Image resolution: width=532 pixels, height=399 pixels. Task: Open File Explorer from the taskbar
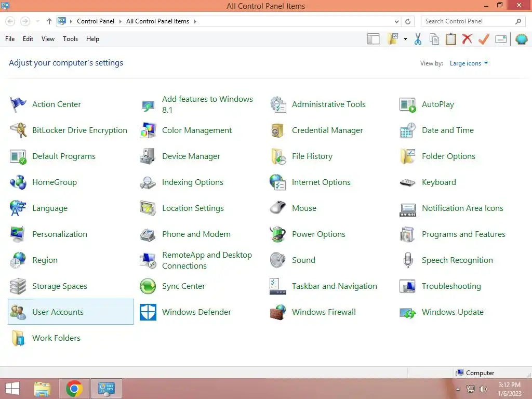pyautogui.click(x=43, y=389)
